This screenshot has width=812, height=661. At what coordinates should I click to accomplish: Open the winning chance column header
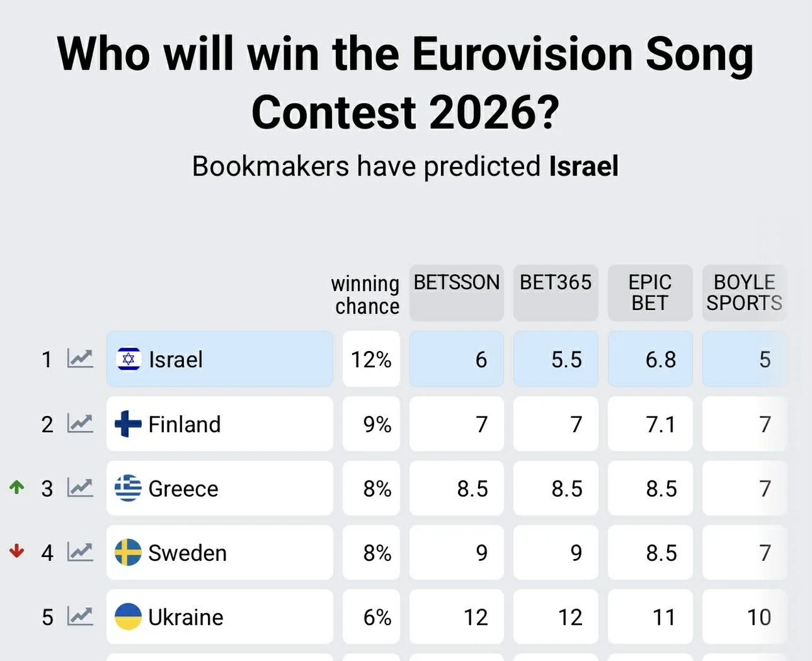tap(365, 294)
